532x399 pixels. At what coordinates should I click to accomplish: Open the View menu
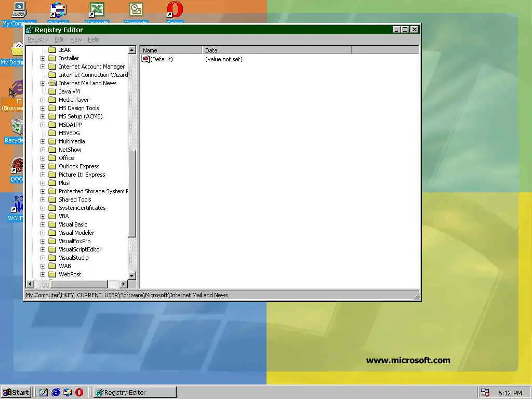(x=76, y=39)
